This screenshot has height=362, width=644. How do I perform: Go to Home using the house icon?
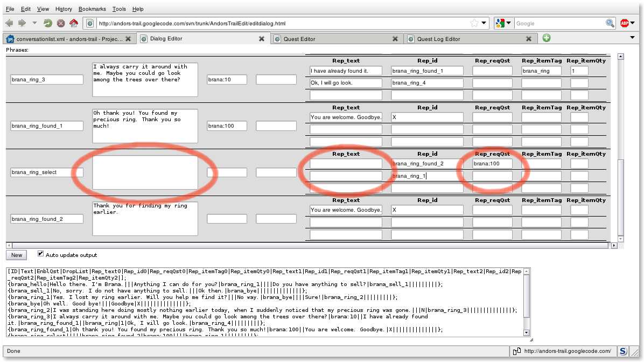point(74,23)
